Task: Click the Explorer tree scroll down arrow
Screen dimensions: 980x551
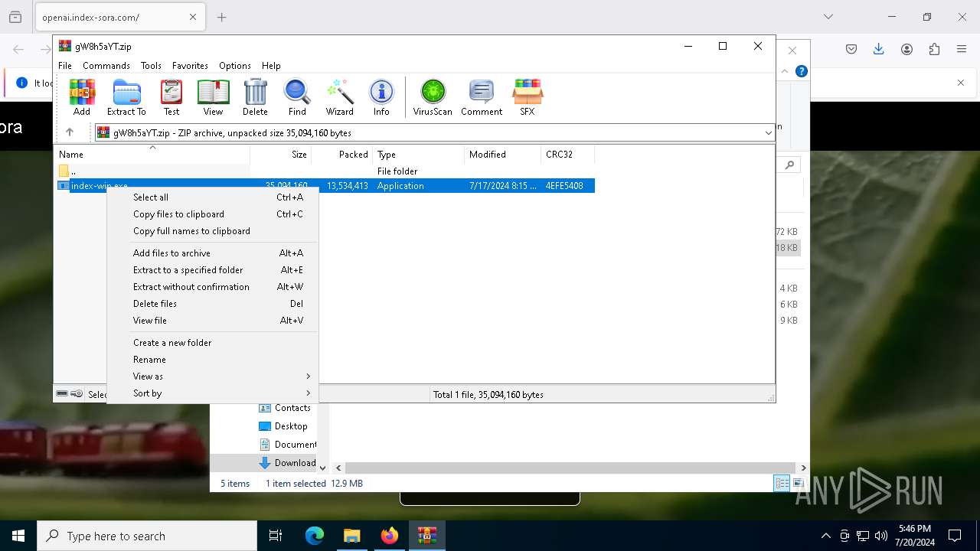Action: pyautogui.click(x=322, y=468)
